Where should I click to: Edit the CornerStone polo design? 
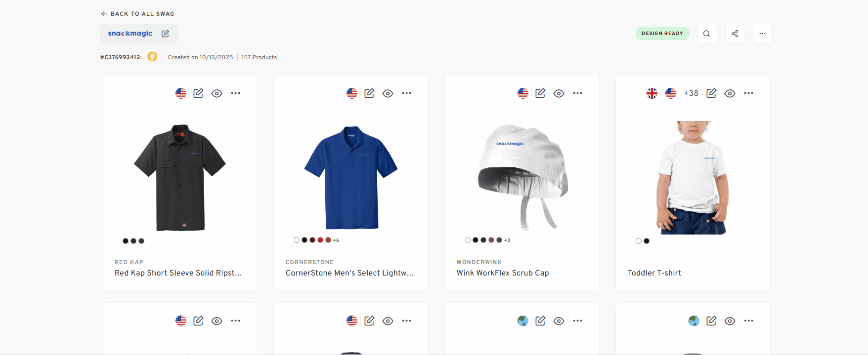coord(369,93)
